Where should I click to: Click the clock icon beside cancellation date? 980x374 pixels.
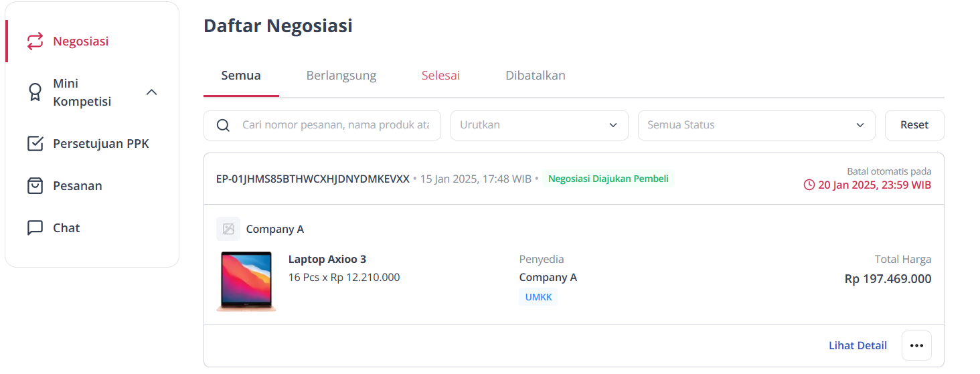tap(809, 185)
